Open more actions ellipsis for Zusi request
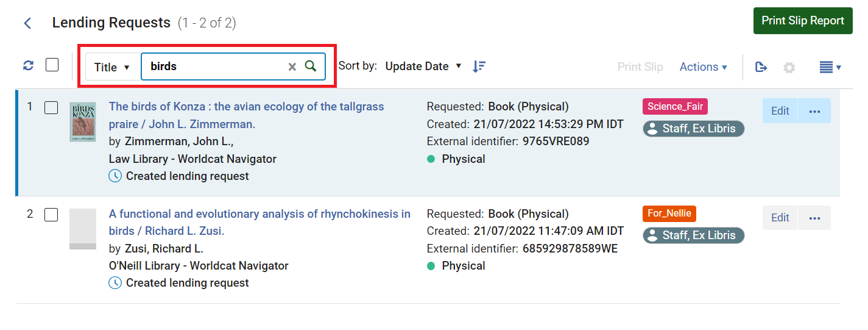Viewport: 868px width, 330px height. tap(814, 218)
